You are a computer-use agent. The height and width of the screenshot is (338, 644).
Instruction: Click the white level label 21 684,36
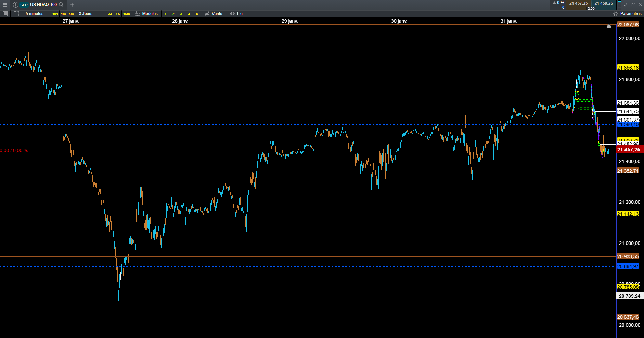click(628, 103)
